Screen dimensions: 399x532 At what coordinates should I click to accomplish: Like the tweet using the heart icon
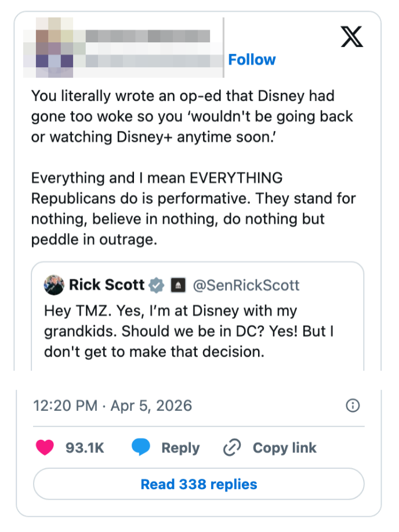(x=45, y=447)
